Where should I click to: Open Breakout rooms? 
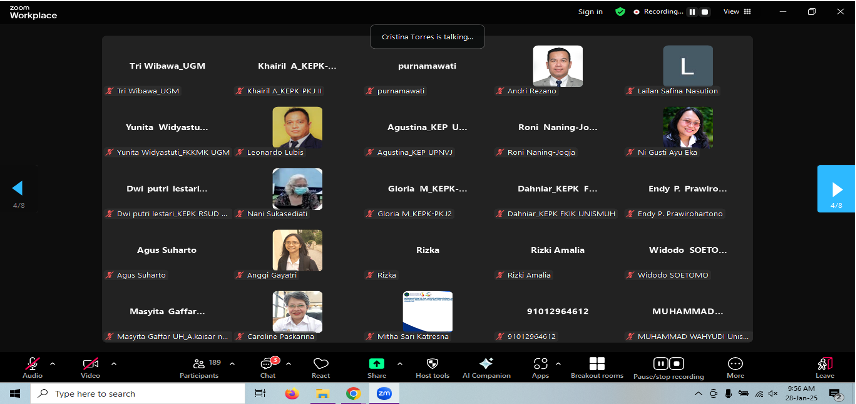click(x=597, y=366)
